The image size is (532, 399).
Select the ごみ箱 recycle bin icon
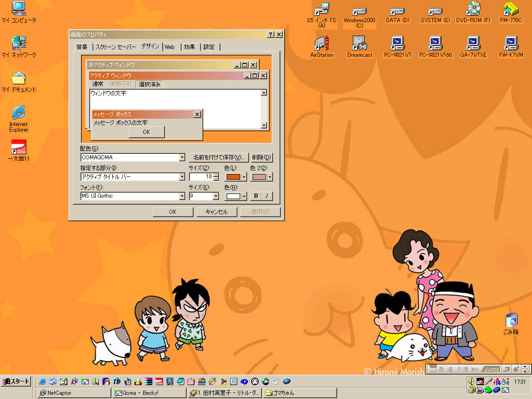pos(511,324)
